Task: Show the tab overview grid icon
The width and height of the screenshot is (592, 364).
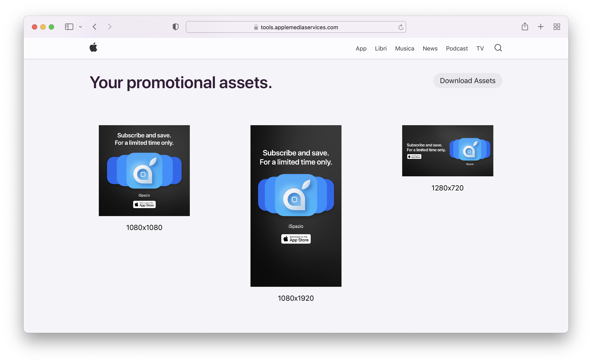Action: point(557,27)
